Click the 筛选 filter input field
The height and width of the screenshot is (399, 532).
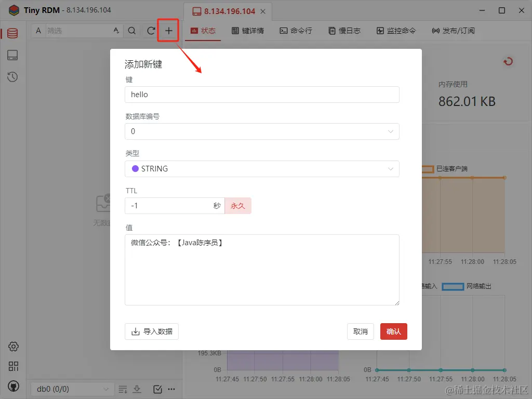click(x=79, y=31)
